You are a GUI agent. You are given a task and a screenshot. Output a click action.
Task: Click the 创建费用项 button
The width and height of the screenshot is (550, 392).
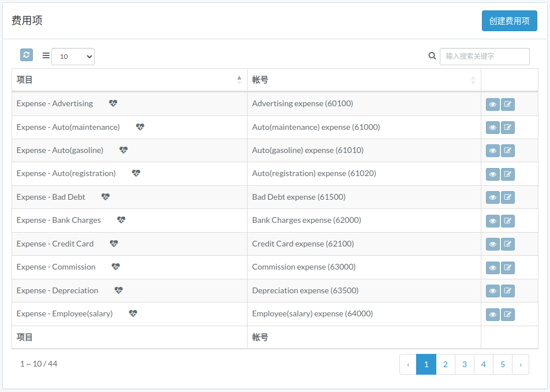(x=509, y=21)
